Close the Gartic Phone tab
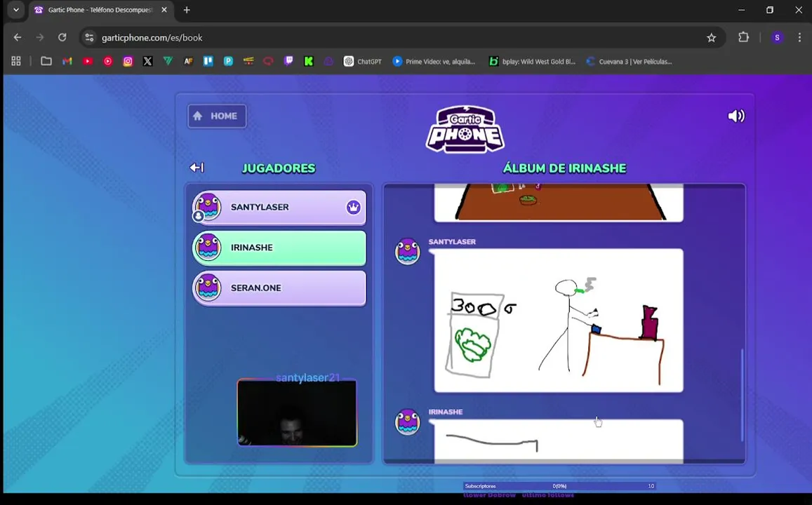This screenshot has height=505, width=812. [x=164, y=10]
